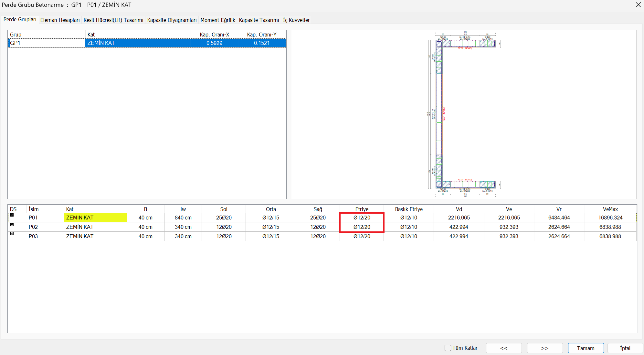Viewport: 644px width, 355px height.
Task: Open the Kesit Hücresi(Lif) Tasarımı tab
Action: click(113, 20)
